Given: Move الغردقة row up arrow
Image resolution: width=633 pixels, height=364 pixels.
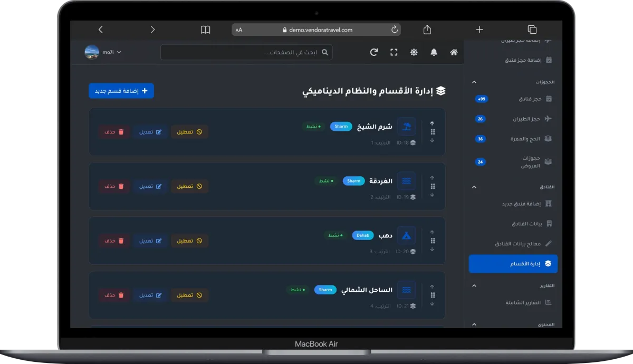Looking at the screenshot, I should click(432, 178).
